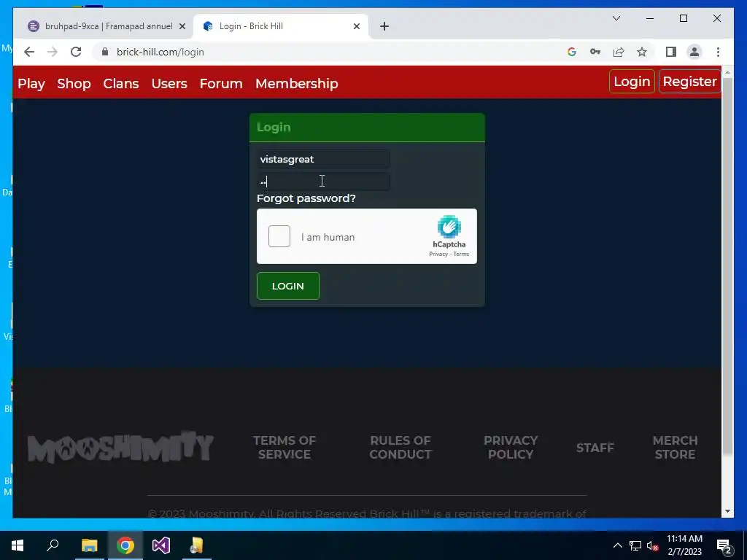Reload the Brick Hill login page
747x560 pixels.
76,52
